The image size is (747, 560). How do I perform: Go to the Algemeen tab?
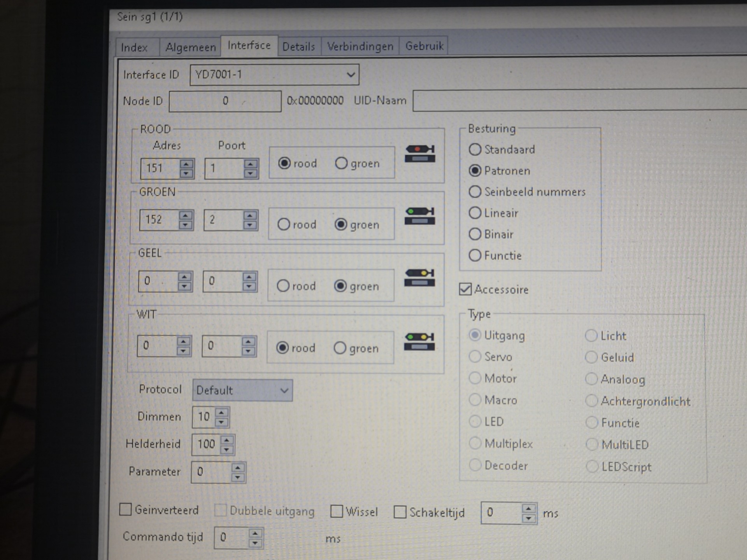point(190,47)
